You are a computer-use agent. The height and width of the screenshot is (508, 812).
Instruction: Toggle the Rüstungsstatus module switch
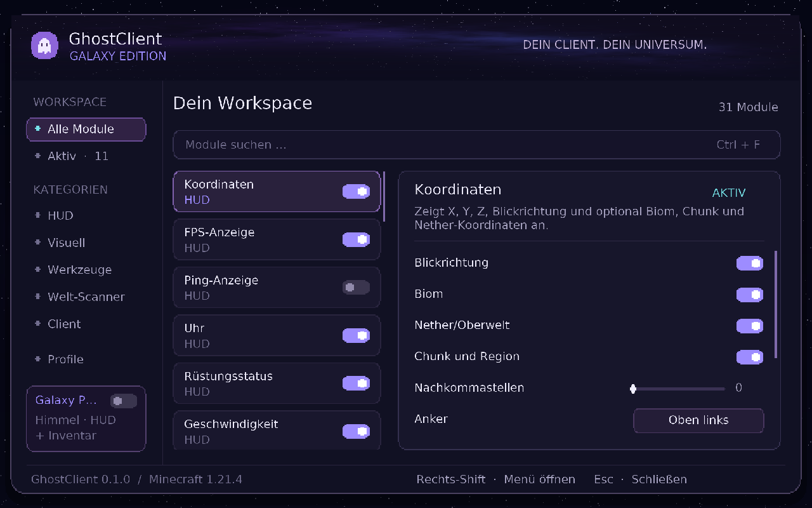click(356, 383)
